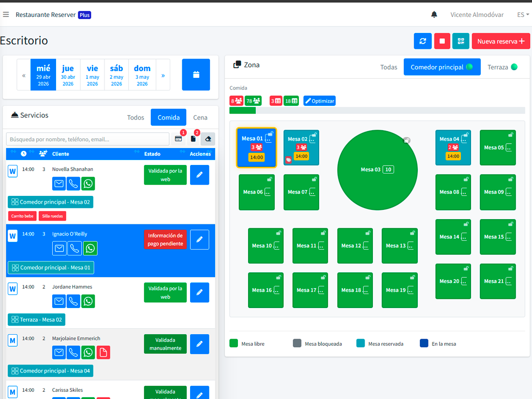Select date vie 1 may 2026
The image size is (532, 399).
(x=92, y=75)
